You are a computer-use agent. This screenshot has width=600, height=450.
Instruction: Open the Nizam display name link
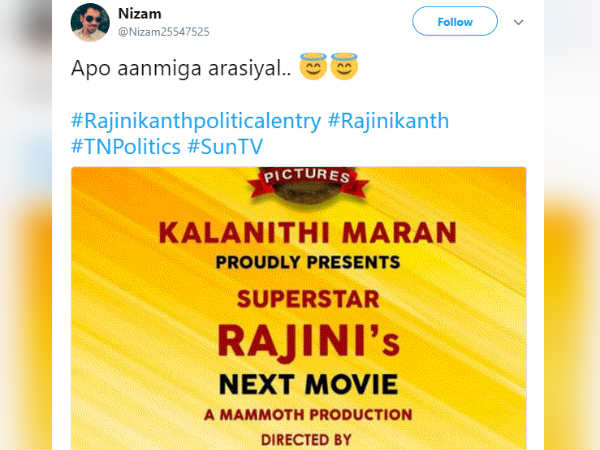138,14
